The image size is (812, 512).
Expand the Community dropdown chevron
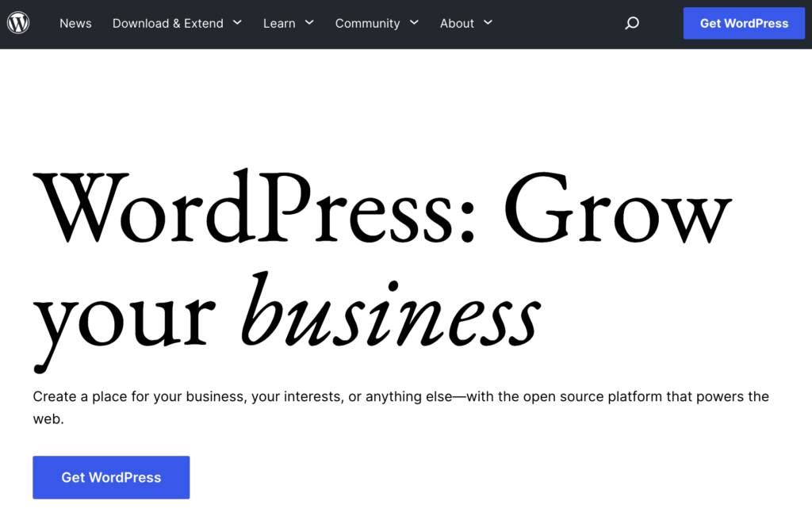tap(414, 23)
